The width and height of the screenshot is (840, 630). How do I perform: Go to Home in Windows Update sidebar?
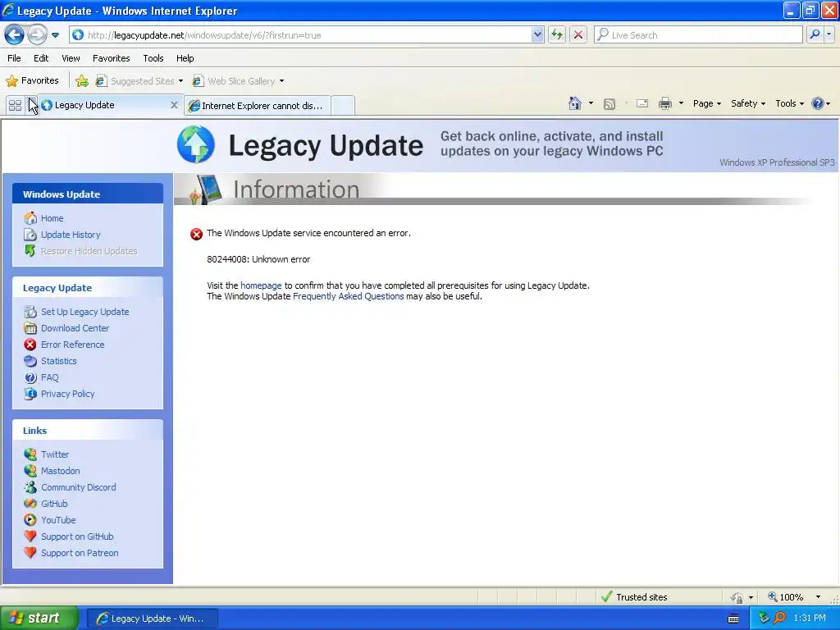pyautogui.click(x=52, y=218)
